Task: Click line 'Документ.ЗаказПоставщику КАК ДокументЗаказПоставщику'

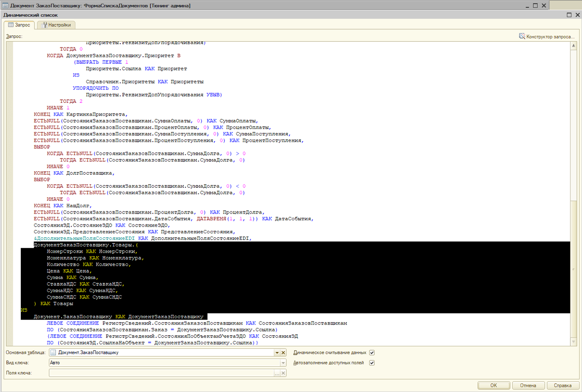Action: 118,317
